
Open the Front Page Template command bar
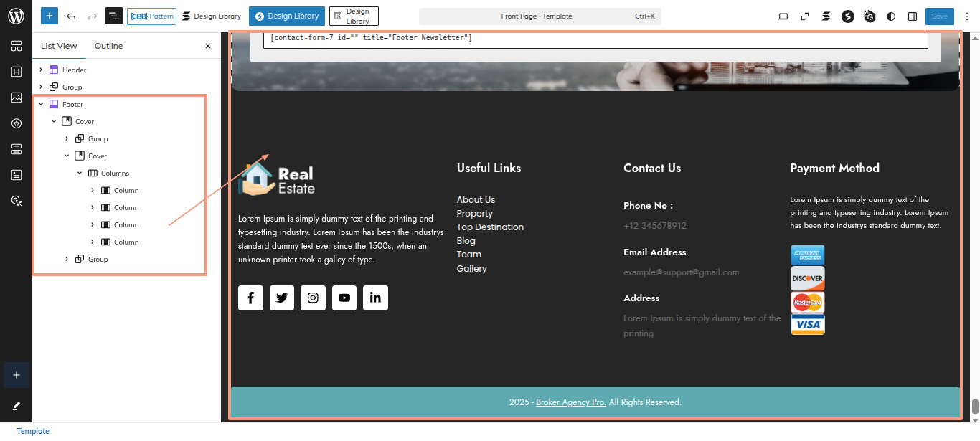pos(540,16)
